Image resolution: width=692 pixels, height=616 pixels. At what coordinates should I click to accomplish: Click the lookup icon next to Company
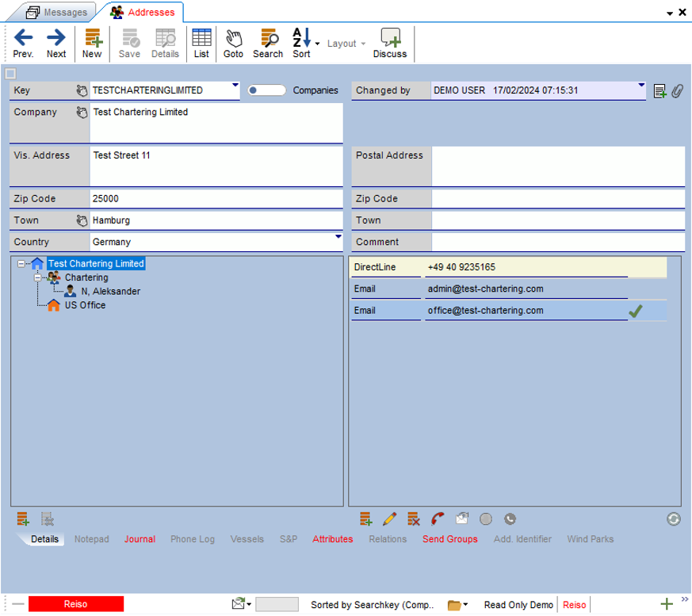[82, 112]
